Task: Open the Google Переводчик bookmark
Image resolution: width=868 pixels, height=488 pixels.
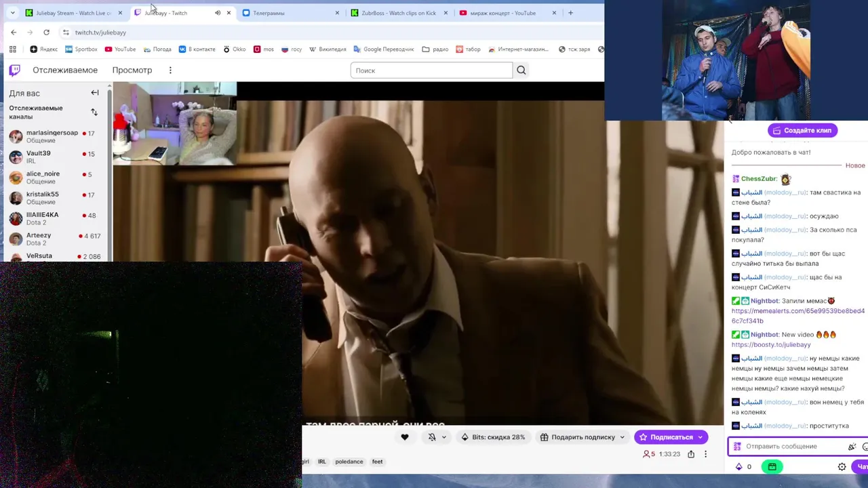Action: pyautogui.click(x=383, y=49)
